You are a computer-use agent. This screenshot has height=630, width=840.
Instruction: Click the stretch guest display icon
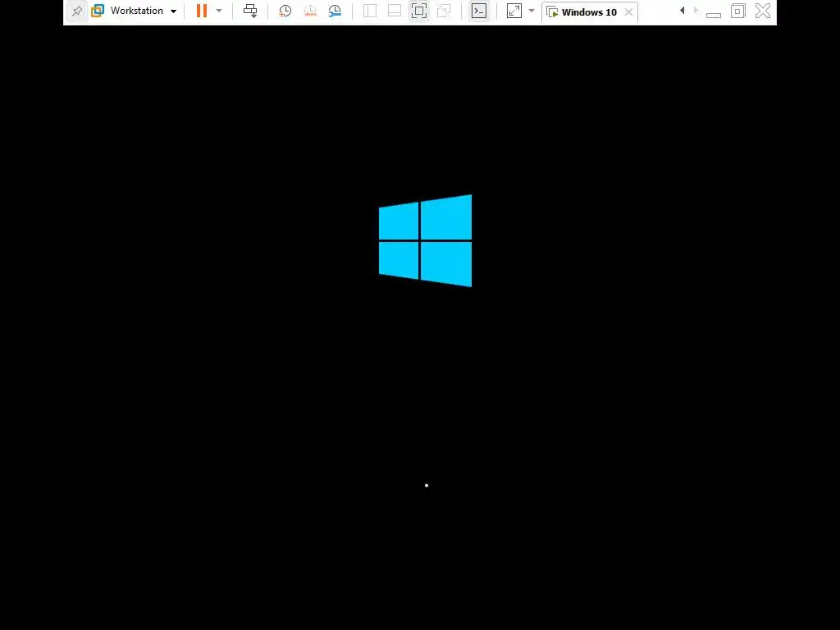pyautogui.click(x=514, y=11)
